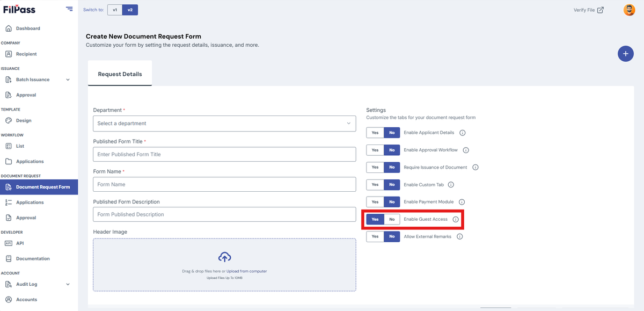Show info for Enable Approval Workflow
644x311 pixels.
coord(466,150)
